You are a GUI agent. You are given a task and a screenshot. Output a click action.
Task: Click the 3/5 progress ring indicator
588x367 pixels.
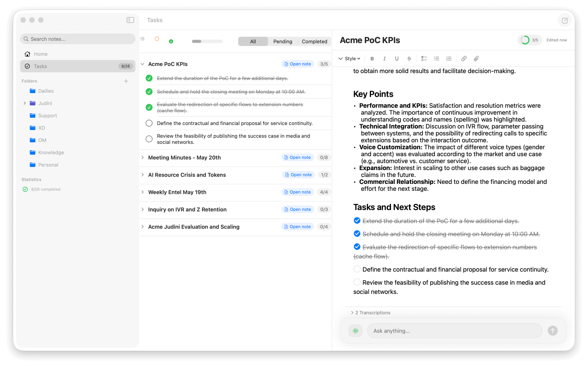[x=530, y=40]
